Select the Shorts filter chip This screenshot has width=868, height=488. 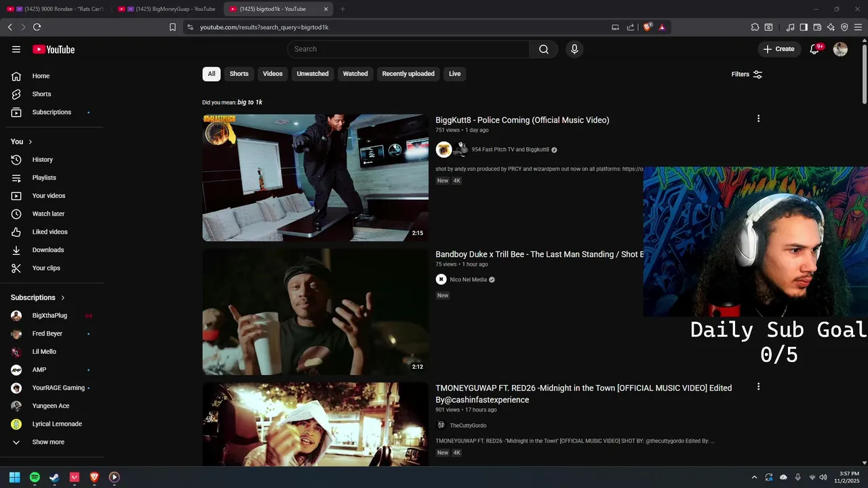239,74
